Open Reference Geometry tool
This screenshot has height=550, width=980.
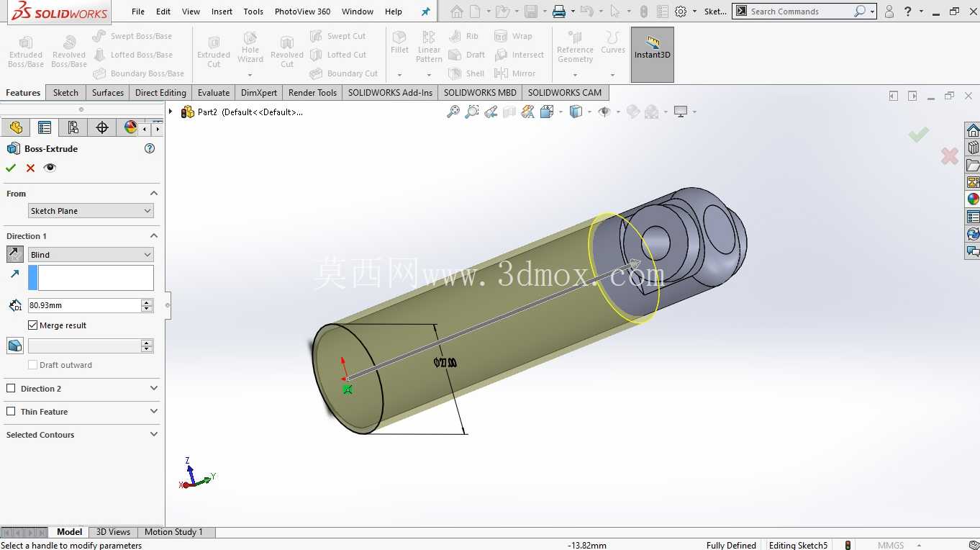[575, 48]
